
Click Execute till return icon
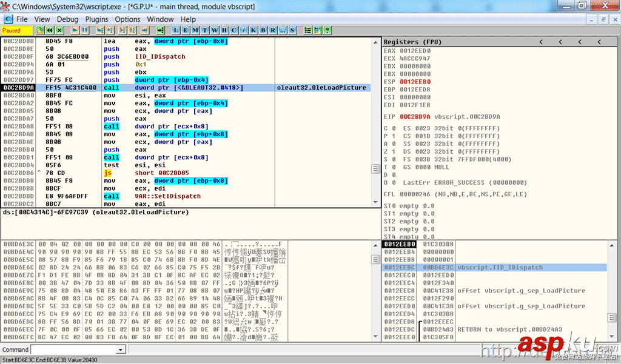[x=144, y=30]
